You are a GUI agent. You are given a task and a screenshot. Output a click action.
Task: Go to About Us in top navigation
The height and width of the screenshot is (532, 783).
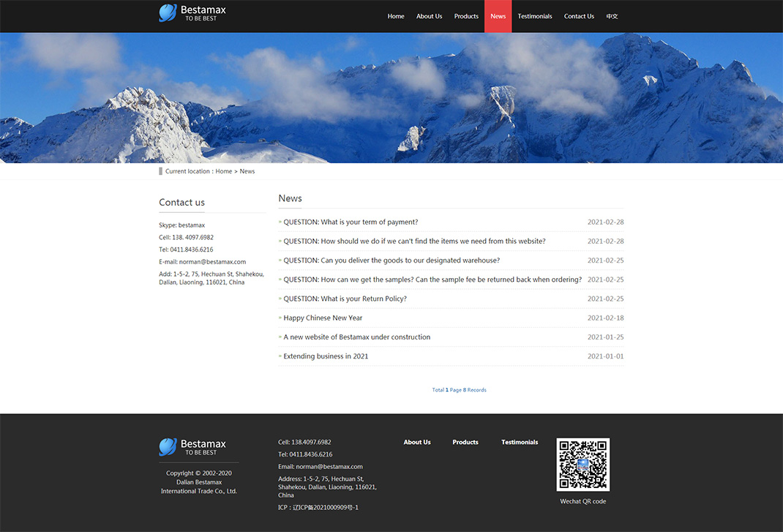pos(429,16)
